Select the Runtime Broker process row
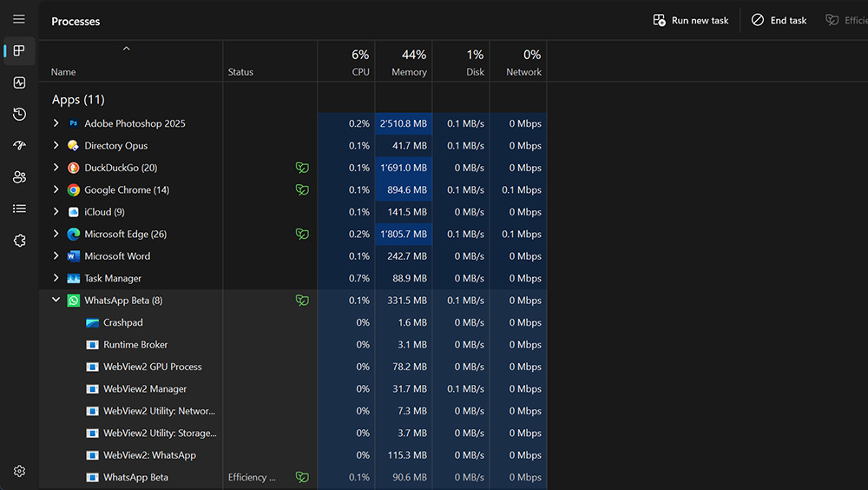Image resolution: width=868 pixels, height=490 pixels. point(293,345)
